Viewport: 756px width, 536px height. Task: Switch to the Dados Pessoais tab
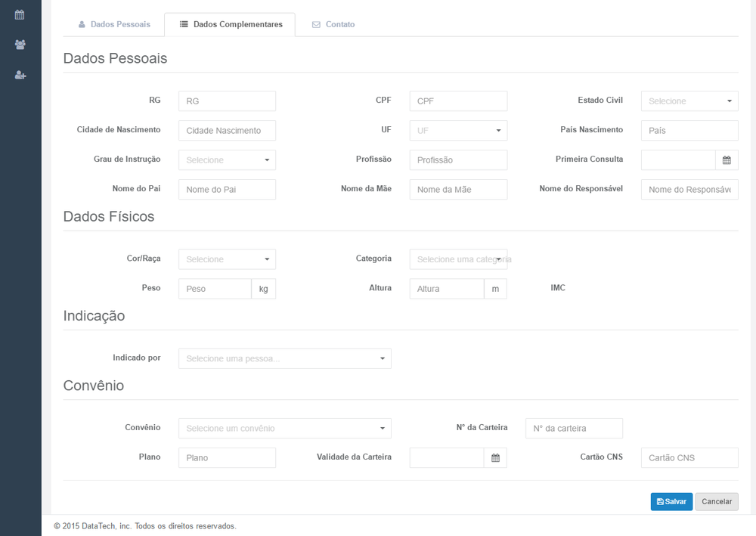pos(114,24)
